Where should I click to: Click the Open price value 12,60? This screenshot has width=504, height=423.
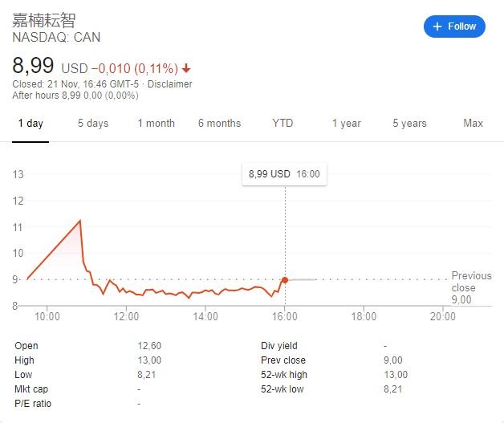[149, 346]
